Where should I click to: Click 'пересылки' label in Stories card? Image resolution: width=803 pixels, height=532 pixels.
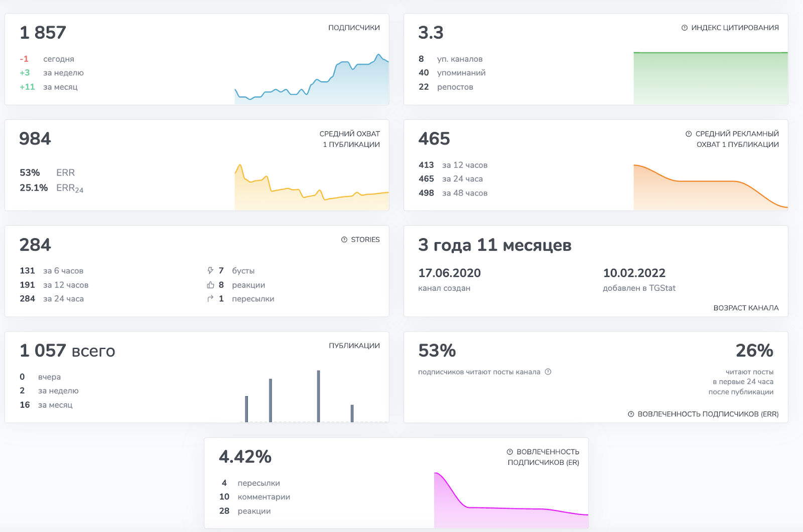coord(253,299)
